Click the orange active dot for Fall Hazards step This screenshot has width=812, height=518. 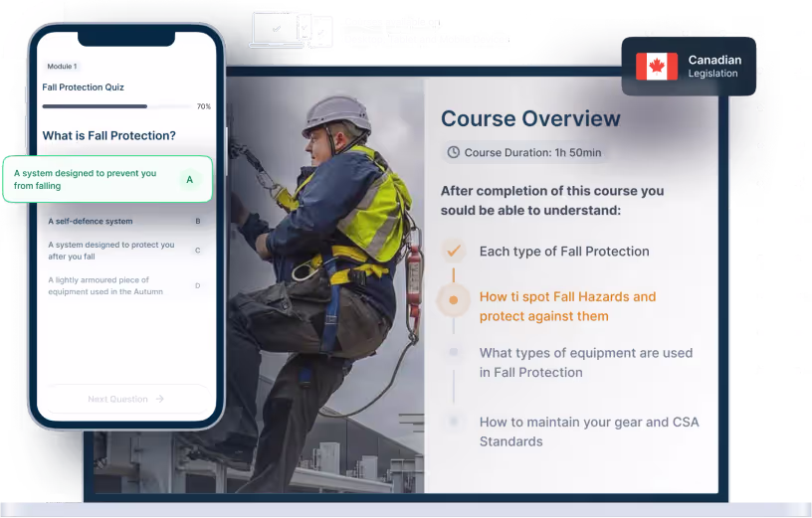click(453, 300)
